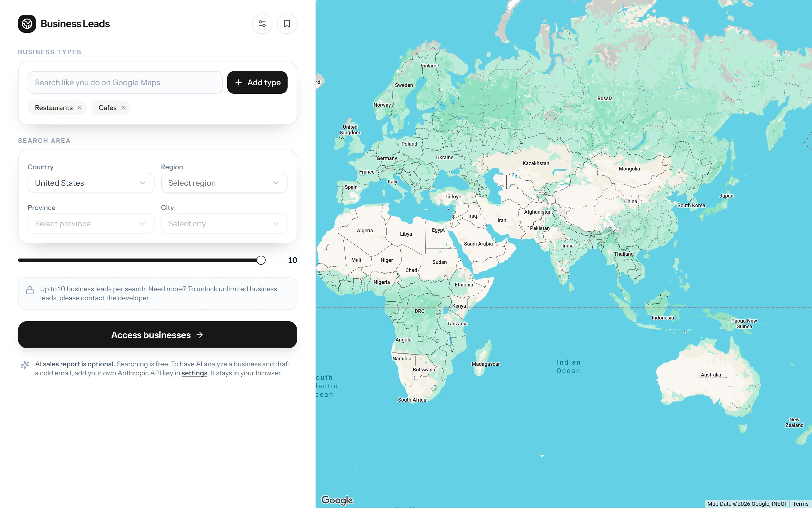Screen dimensions: 812x508
Task: Click the Madagascar label on the map
Action: coord(486,364)
